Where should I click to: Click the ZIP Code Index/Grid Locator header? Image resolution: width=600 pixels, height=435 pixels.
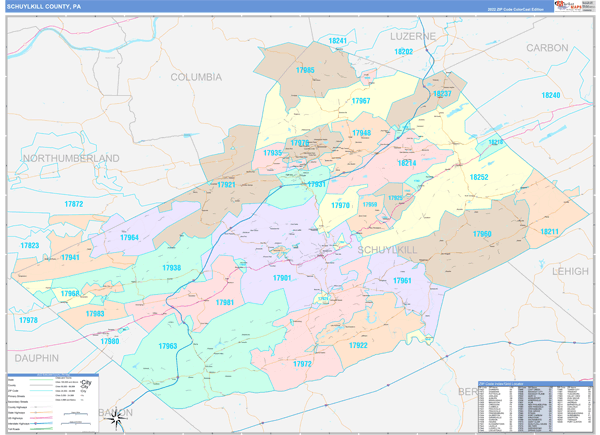coord(500,383)
